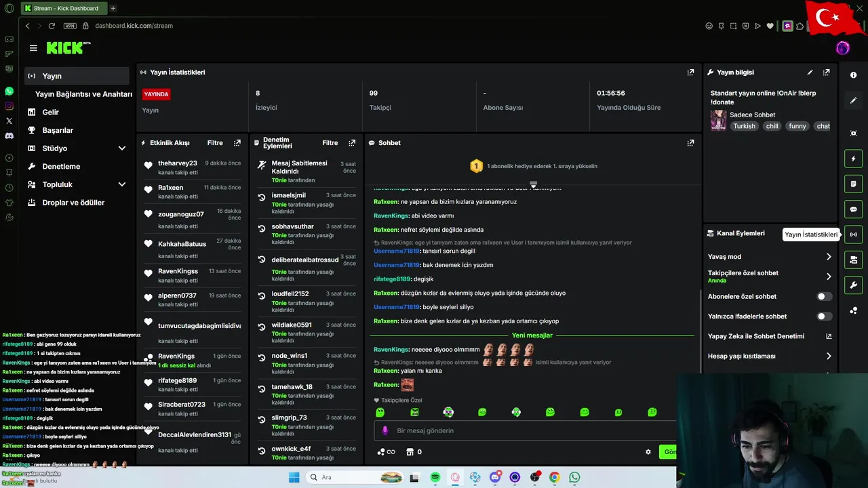
Task: Click the info icon in right sidebar
Action: (x=854, y=75)
